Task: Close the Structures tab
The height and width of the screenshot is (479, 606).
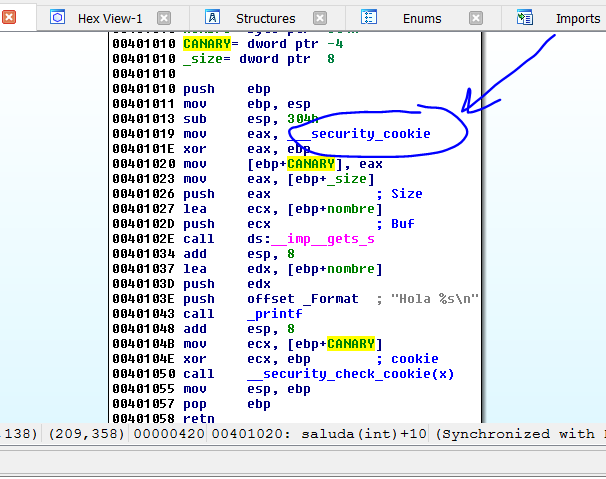Action: (x=322, y=18)
